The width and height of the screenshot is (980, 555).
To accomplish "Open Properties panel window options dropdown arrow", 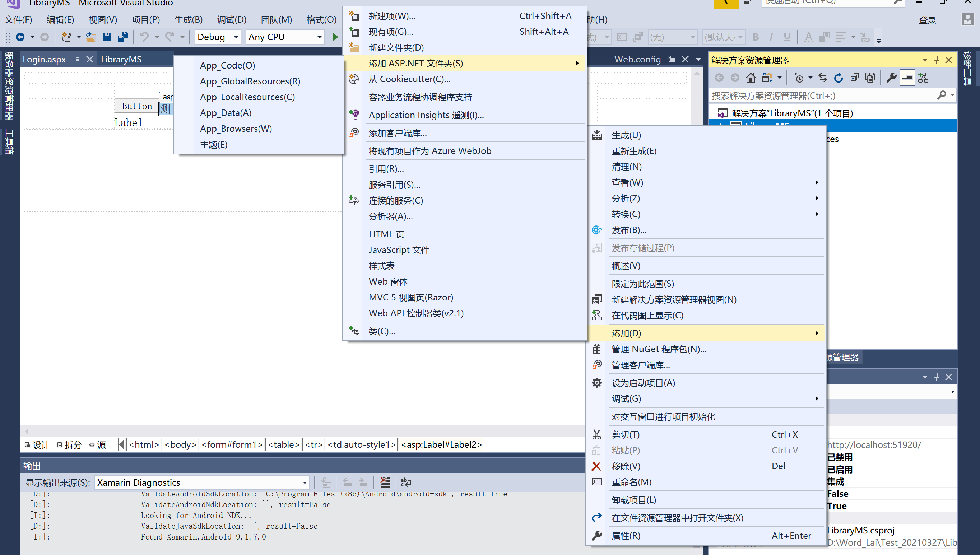I will (x=925, y=377).
